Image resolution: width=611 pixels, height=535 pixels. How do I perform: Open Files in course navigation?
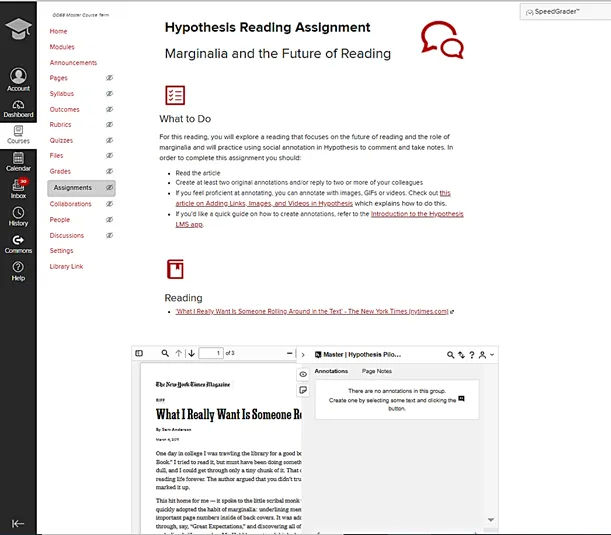[56, 155]
